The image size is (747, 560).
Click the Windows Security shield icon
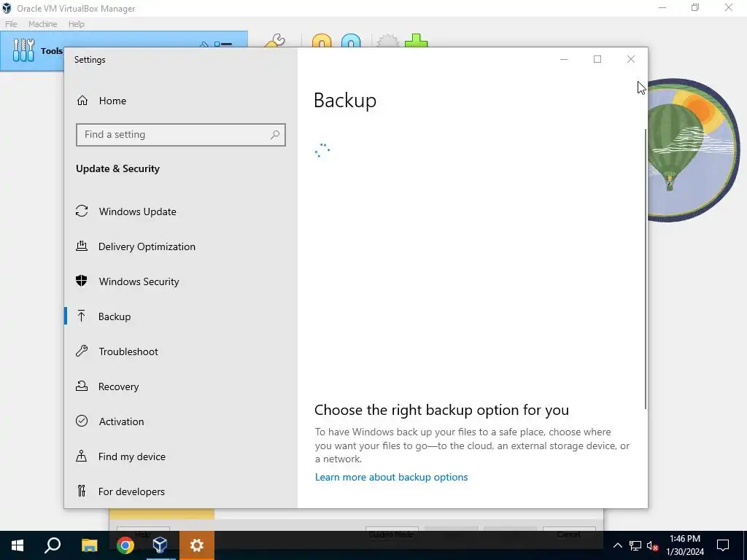[x=82, y=281]
